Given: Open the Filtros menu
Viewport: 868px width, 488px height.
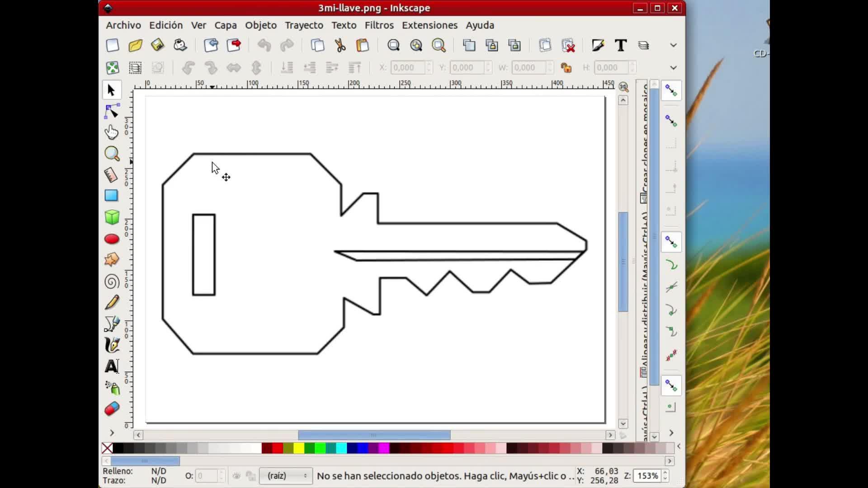Looking at the screenshot, I should [379, 25].
